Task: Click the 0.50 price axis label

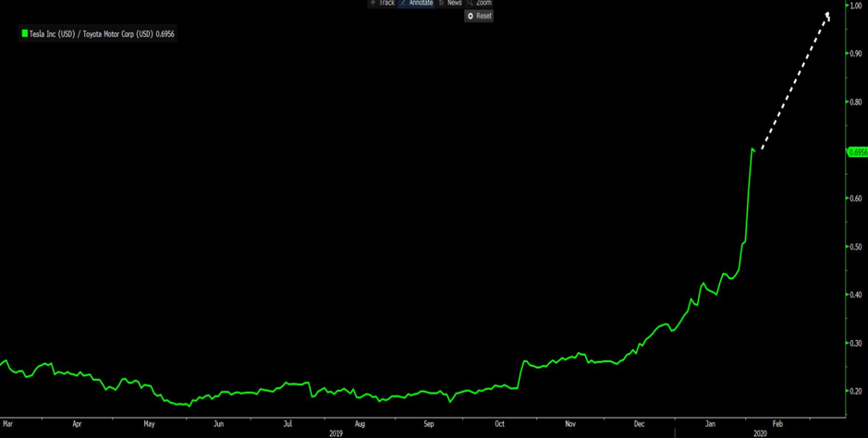Action: click(x=856, y=246)
